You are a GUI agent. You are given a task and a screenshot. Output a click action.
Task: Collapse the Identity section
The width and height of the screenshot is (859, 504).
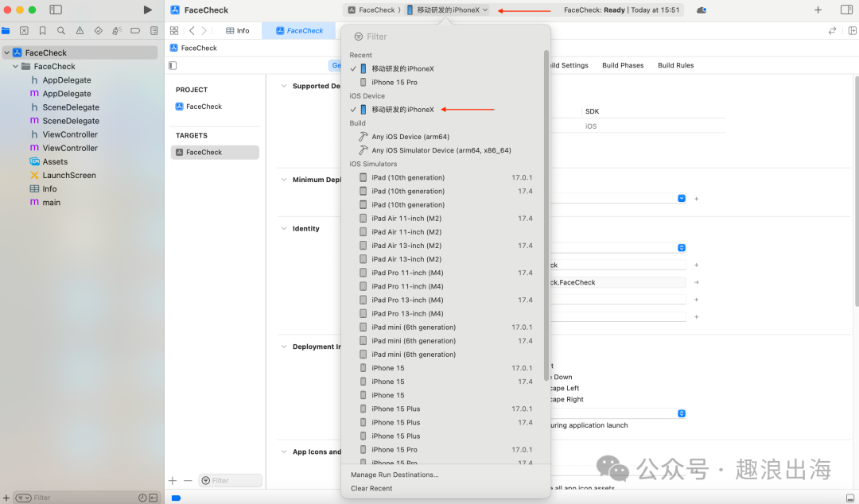tap(284, 228)
